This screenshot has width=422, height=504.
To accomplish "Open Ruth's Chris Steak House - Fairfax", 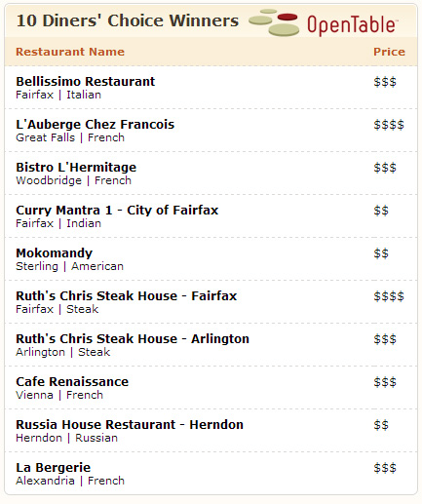I will tap(127, 296).
